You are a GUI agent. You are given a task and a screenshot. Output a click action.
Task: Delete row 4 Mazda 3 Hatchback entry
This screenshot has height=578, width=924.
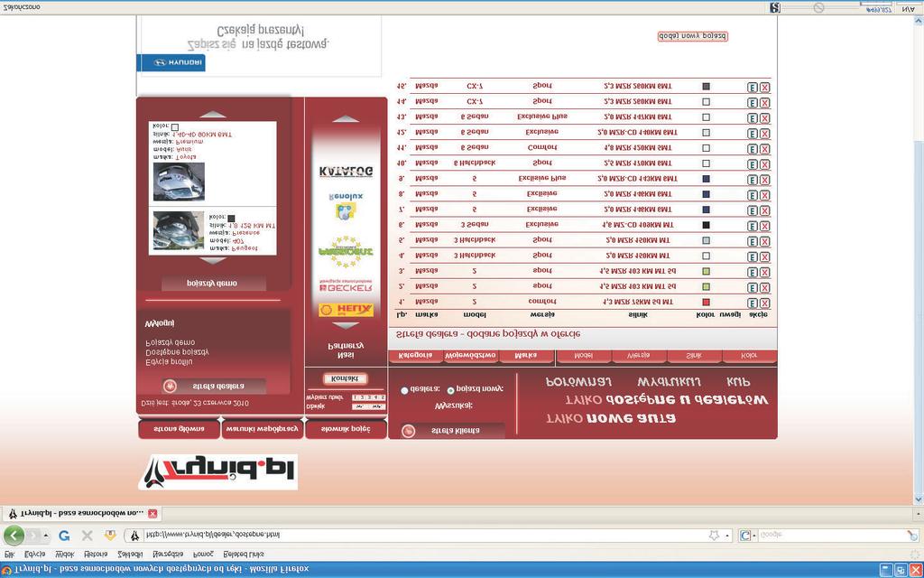pos(764,256)
